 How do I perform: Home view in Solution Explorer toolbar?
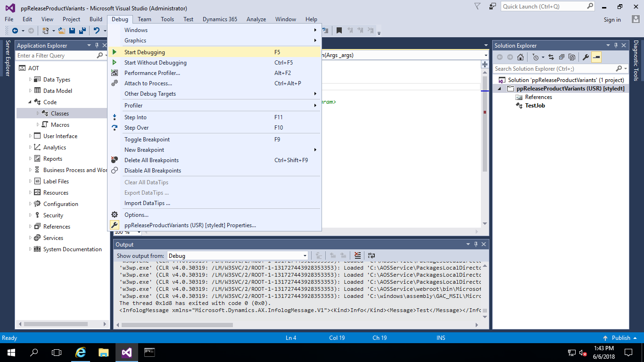(520, 57)
